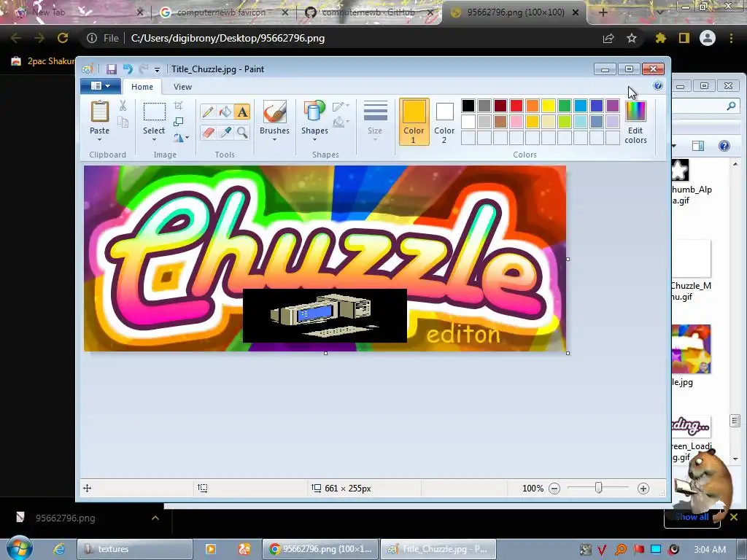Select Color 2 button

[x=444, y=122]
